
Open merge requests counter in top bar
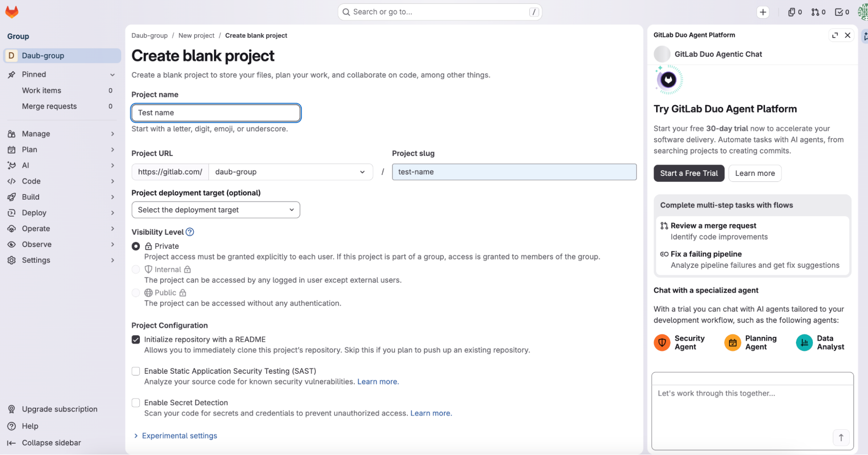[818, 12]
